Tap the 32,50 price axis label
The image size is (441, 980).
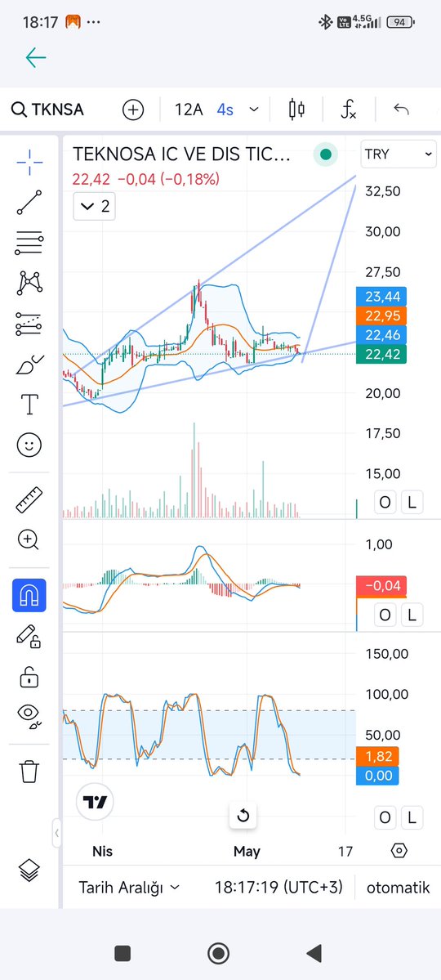pyautogui.click(x=383, y=191)
